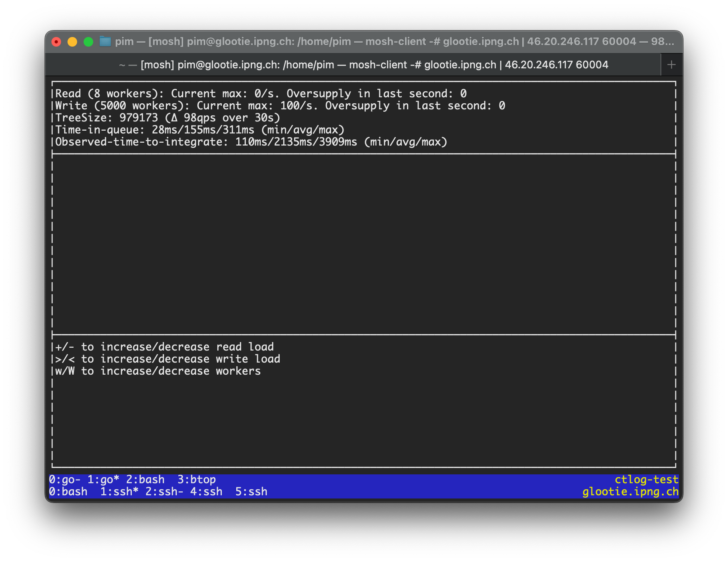Viewport: 728px width, 562px height.
Task: Open tmux window 2:bash in top status row
Action: (145, 480)
